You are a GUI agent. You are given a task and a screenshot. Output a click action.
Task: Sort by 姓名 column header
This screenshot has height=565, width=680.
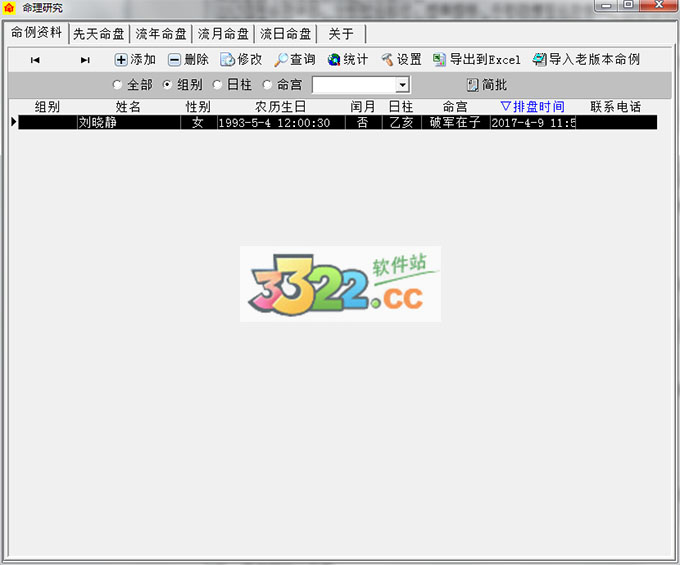(x=128, y=107)
